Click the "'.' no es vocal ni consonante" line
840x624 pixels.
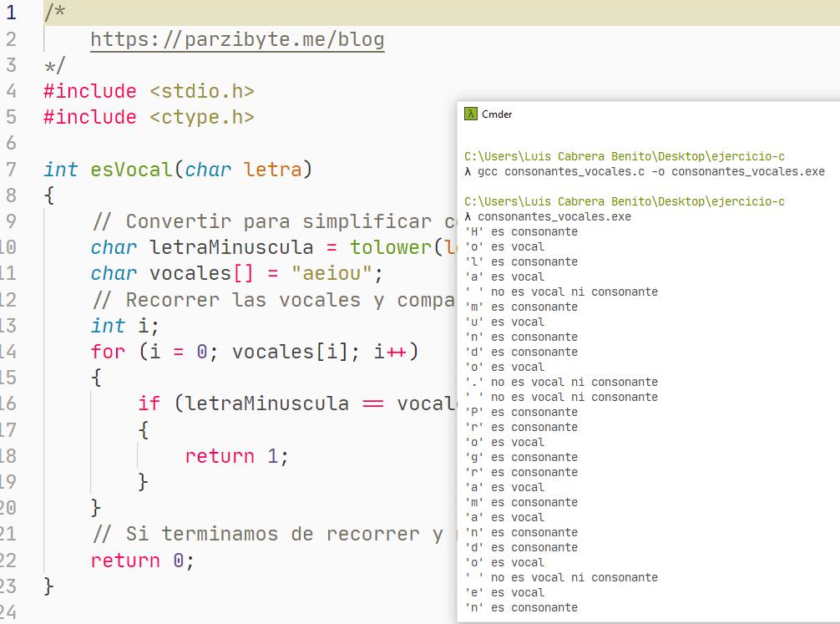click(561, 382)
